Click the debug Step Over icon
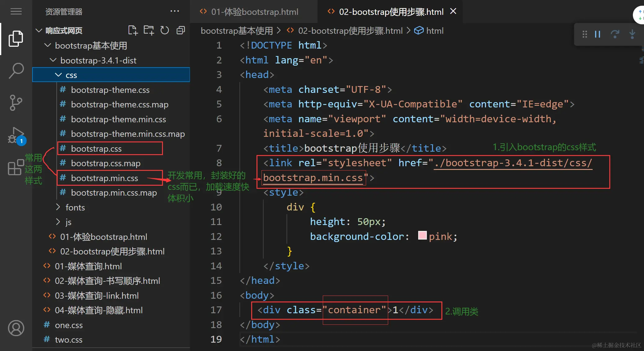The height and width of the screenshot is (351, 644). (x=615, y=34)
